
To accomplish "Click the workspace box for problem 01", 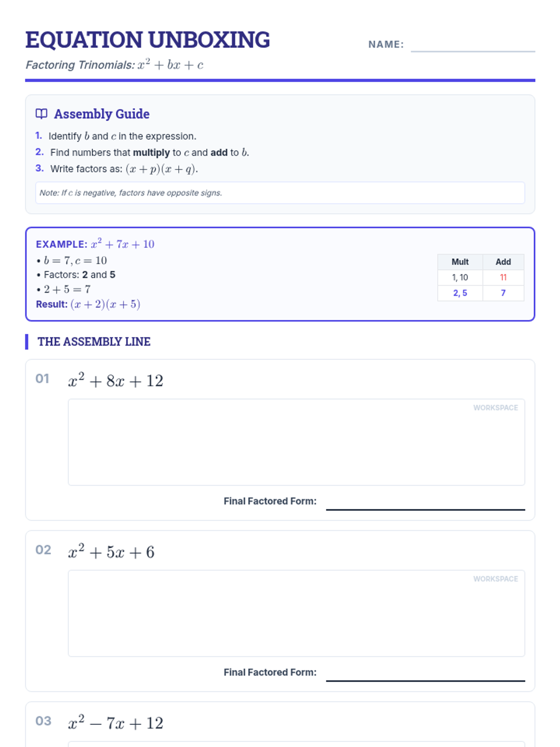I will [x=296, y=442].
